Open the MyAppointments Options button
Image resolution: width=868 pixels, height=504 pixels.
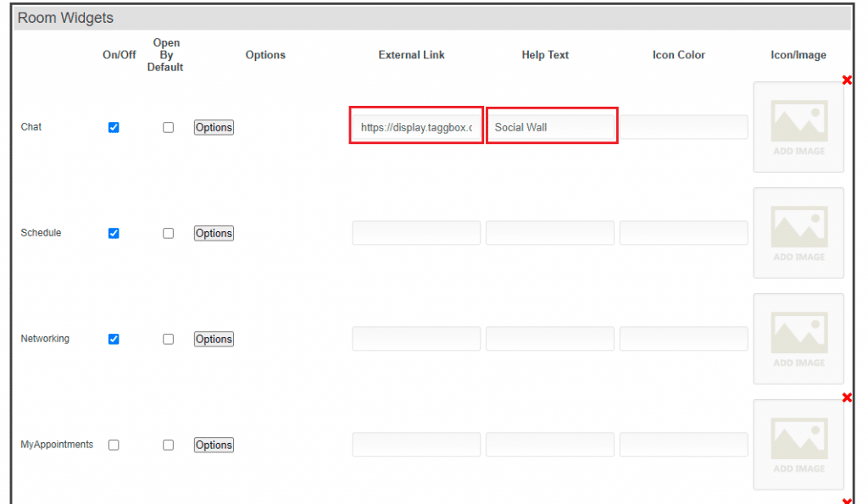click(x=214, y=445)
